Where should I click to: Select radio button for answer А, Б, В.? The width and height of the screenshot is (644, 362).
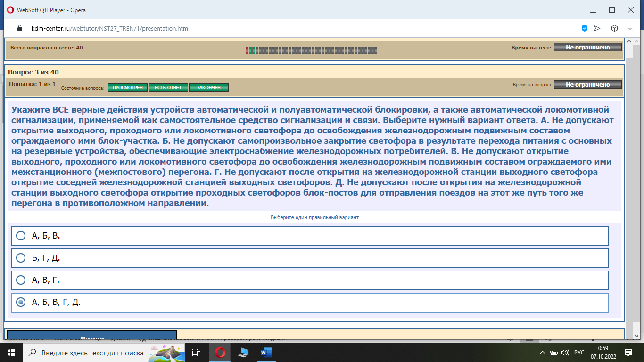[21, 236]
